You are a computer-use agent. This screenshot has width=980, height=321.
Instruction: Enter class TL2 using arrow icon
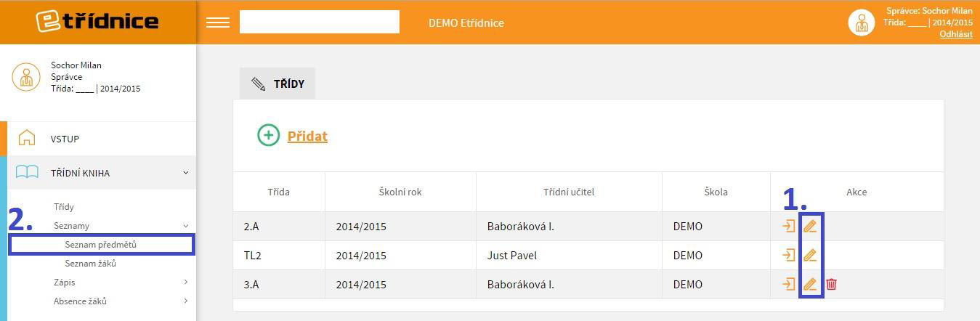[x=788, y=255]
